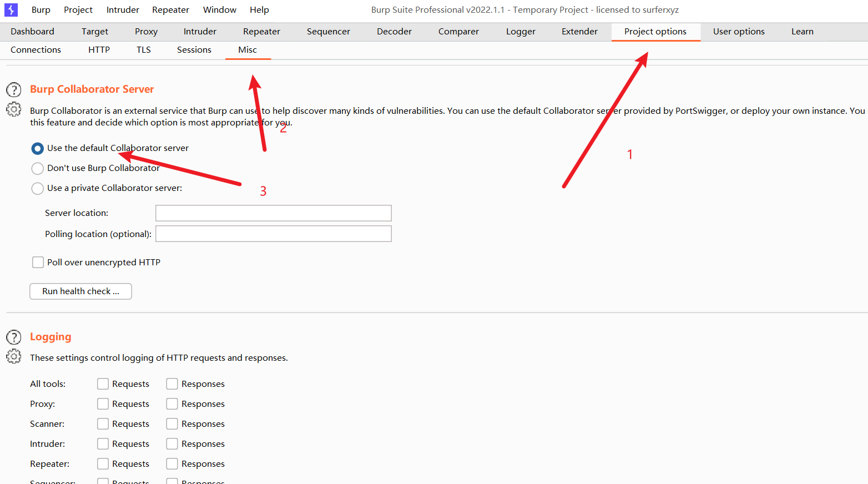Click the Burp Suite logo icon
The image size is (868, 484).
click(x=11, y=9)
